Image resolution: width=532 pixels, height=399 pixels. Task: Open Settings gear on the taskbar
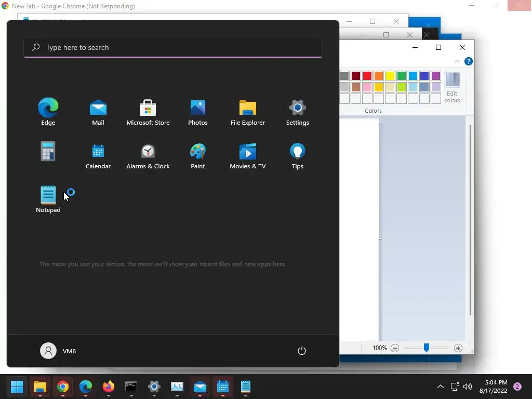(x=154, y=387)
